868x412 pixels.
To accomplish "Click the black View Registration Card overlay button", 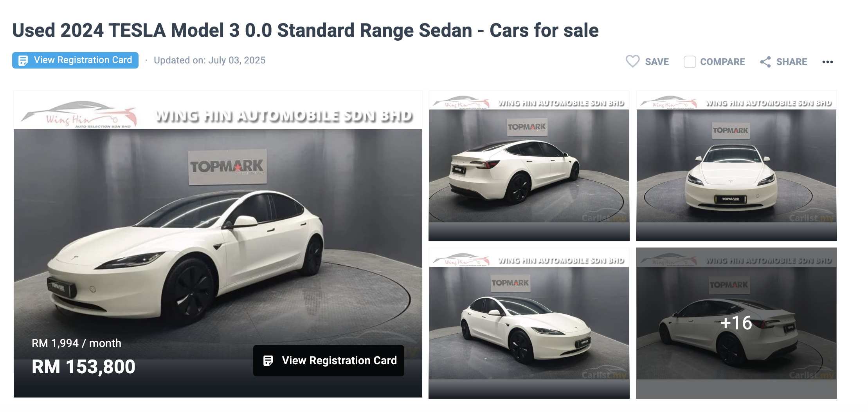I will (x=328, y=361).
